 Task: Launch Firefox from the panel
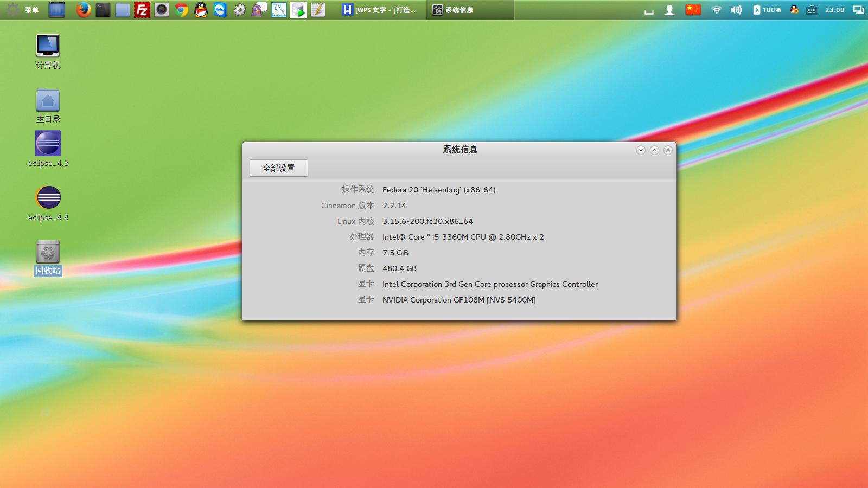tap(83, 10)
